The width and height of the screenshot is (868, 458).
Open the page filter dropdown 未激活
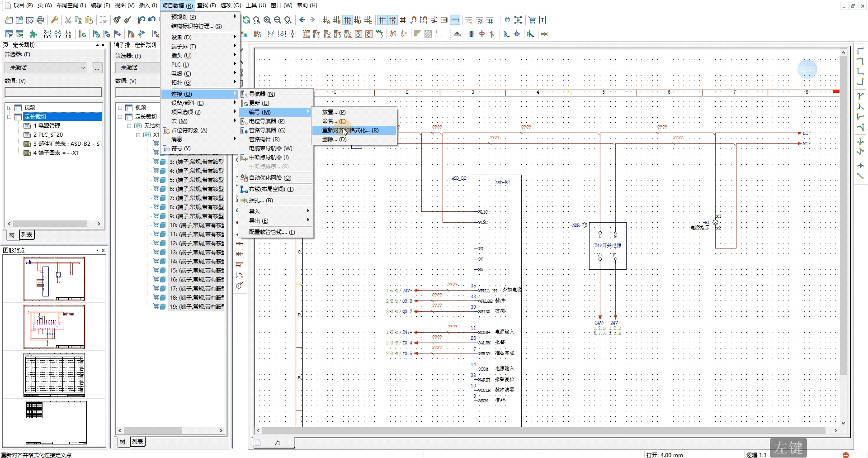coord(46,68)
